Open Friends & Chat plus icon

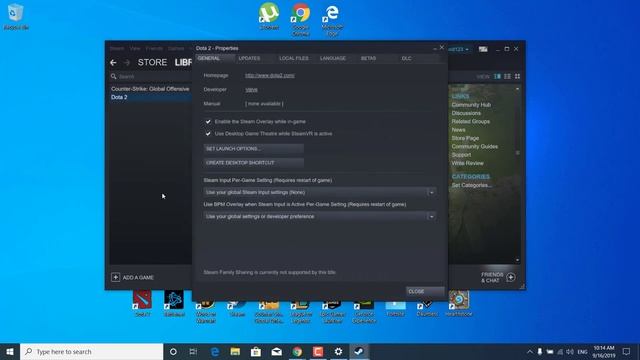511,277
